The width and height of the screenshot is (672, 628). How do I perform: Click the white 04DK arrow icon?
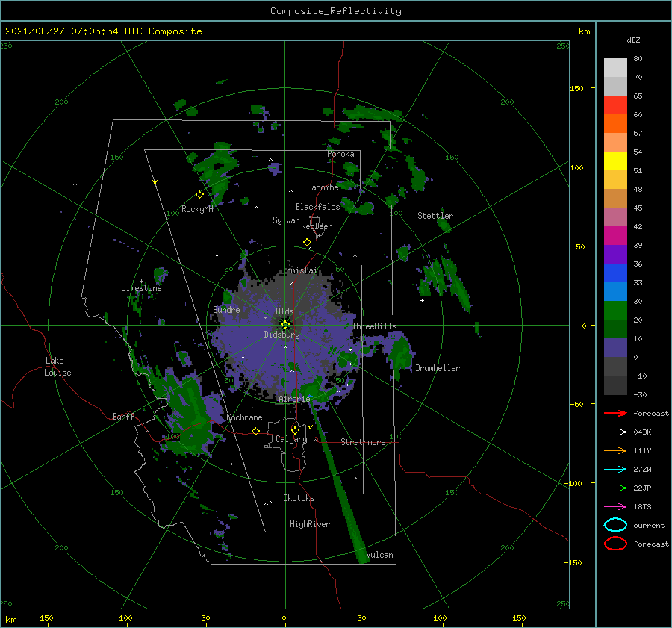(x=615, y=432)
